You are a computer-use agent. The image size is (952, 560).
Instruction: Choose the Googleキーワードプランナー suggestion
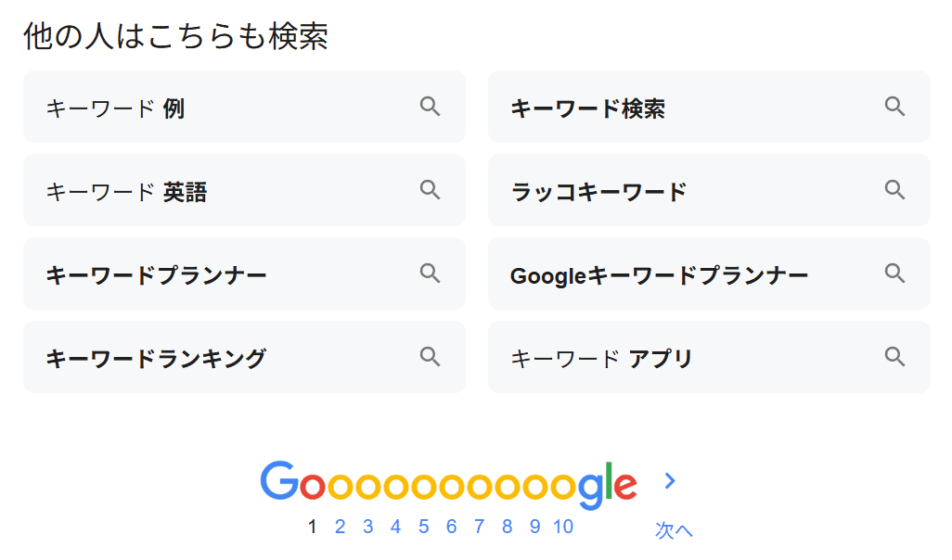coord(659,275)
